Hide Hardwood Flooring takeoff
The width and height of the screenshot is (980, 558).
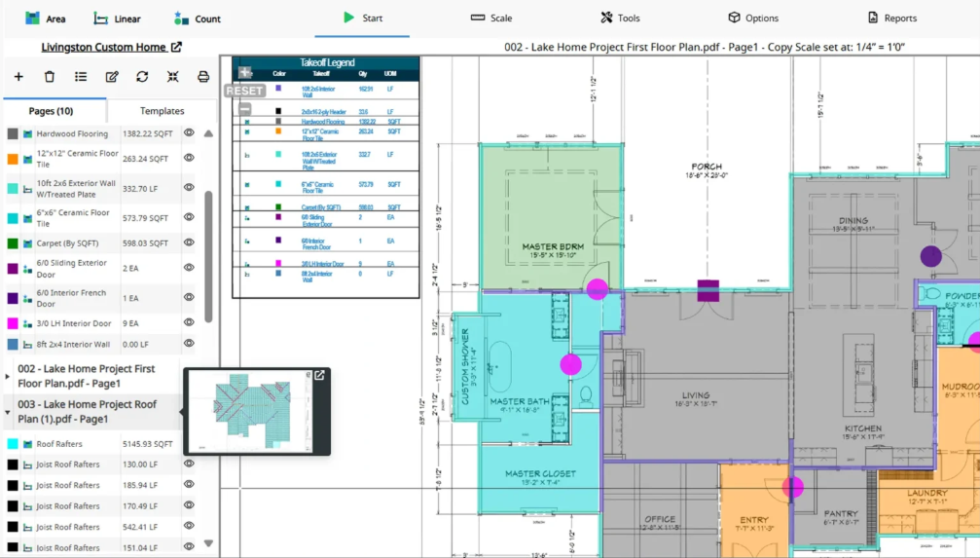tap(189, 132)
